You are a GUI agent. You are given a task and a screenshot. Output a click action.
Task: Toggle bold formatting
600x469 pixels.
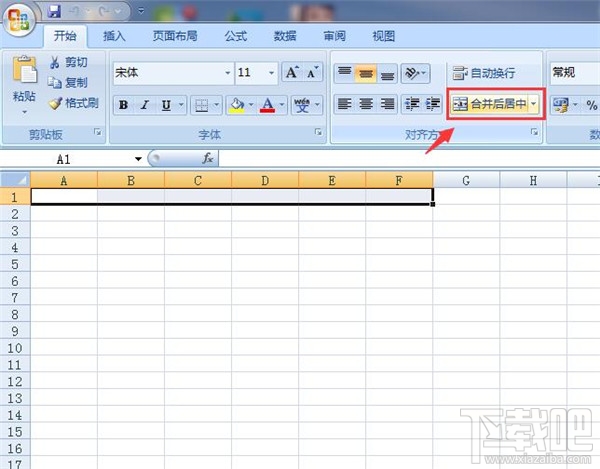pyautogui.click(x=124, y=105)
